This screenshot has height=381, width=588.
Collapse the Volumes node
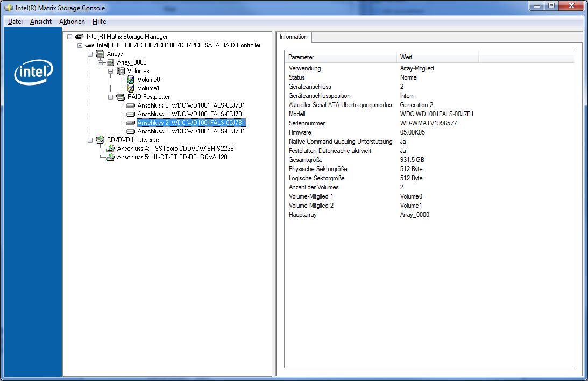(x=111, y=71)
